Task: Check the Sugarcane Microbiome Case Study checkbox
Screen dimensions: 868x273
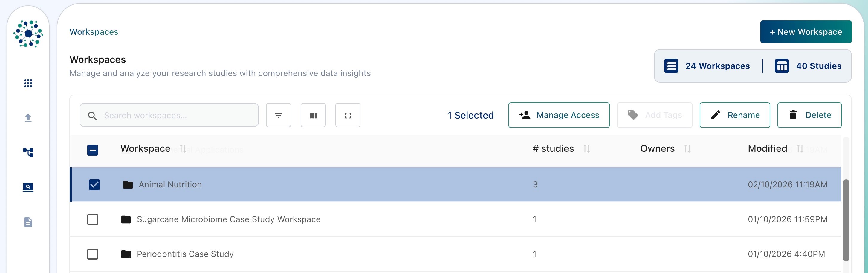Action: (x=93, y=219)
